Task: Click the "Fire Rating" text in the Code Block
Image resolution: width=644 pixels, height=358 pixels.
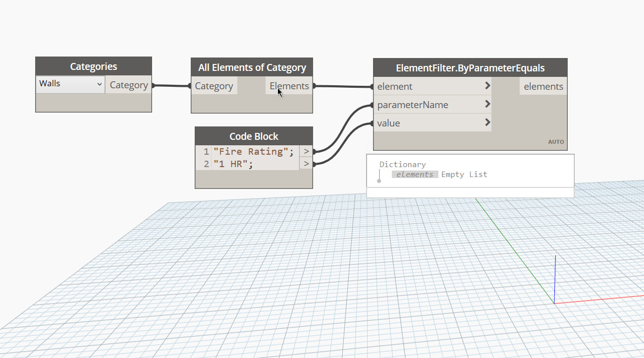Action: click(x=254, y=151)
